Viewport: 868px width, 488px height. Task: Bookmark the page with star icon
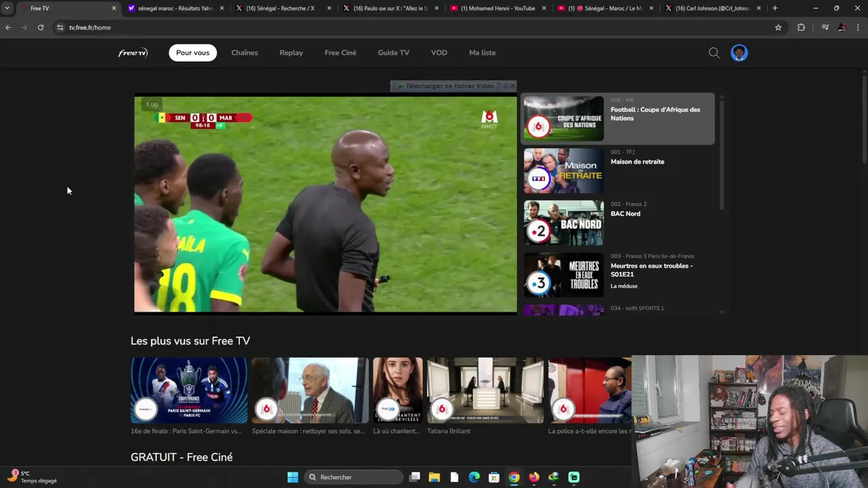(x=778, y=28)
